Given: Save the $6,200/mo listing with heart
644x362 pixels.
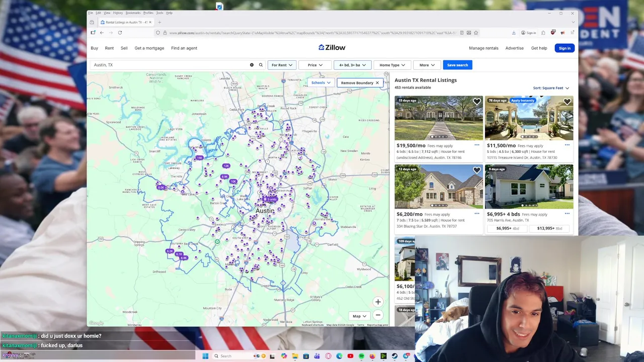Looking at the screenshot, I should pos(476,170).
